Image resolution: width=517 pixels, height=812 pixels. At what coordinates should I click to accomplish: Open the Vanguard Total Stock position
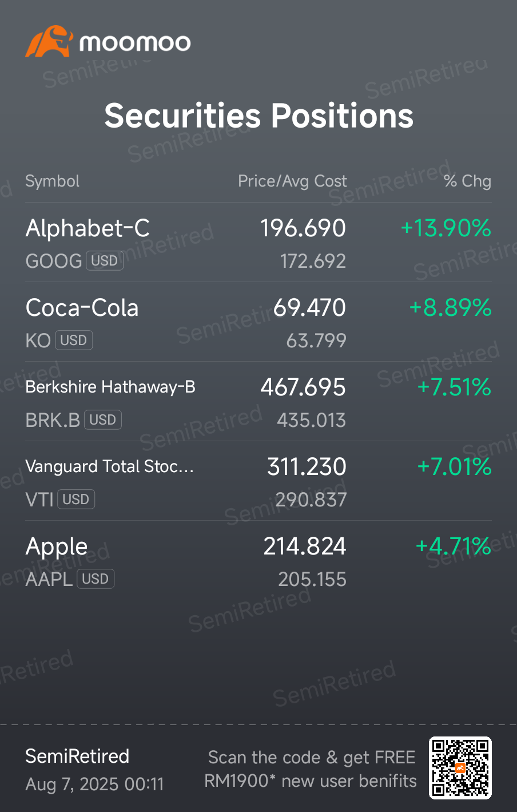coord(258,481)
